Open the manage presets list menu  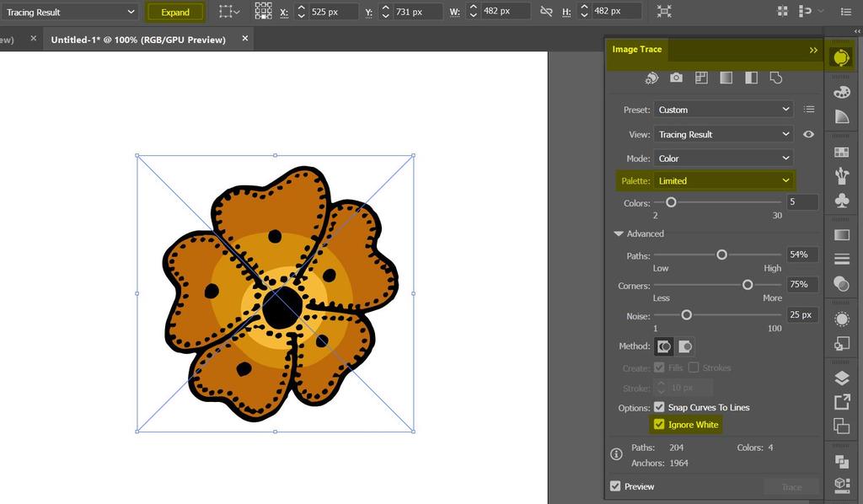click(809, 110)
